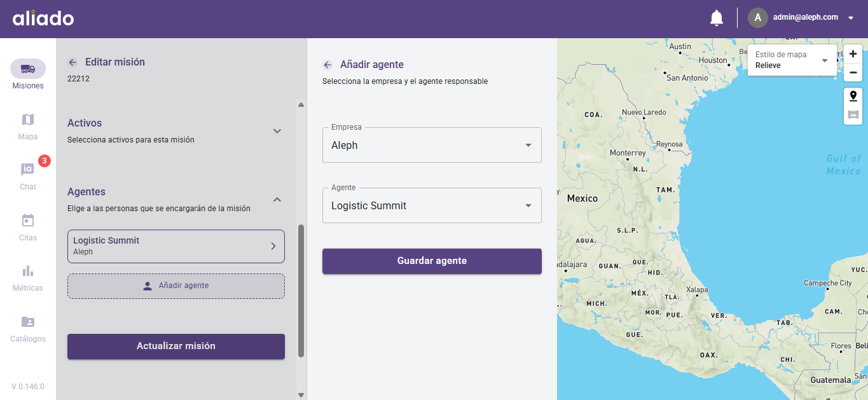
Task: Collapse the Agentes section
Action: point(277,200)
